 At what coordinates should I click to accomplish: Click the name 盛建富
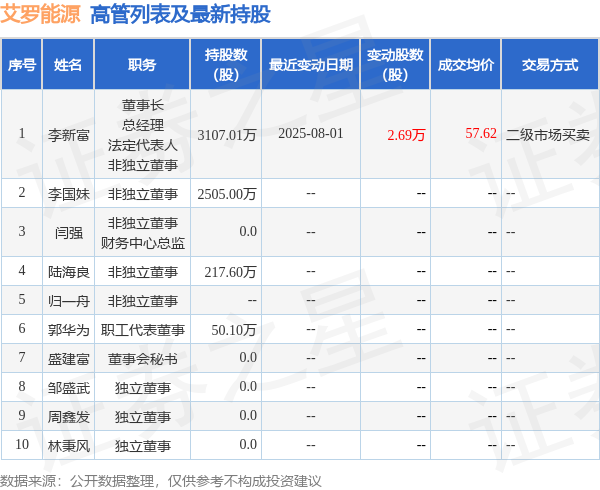point(68,359)
